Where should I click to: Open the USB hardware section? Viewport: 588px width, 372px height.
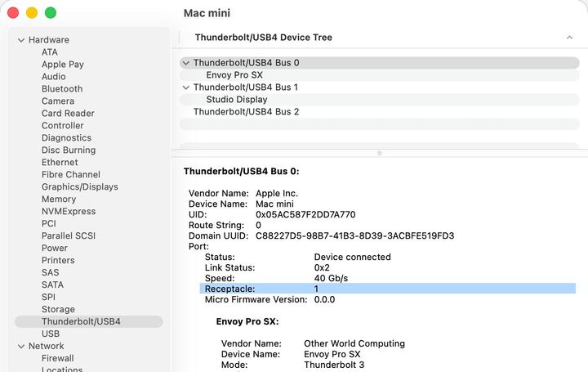(51, 334)
